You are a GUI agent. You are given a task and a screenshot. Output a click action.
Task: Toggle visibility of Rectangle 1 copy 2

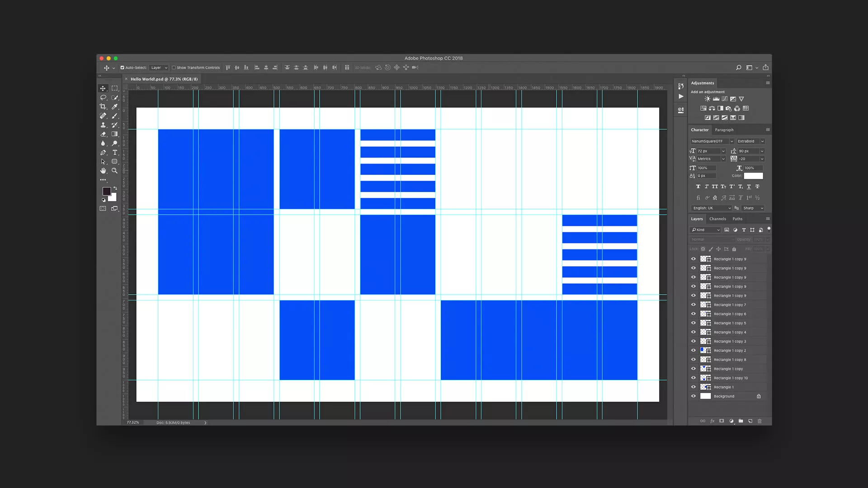click(693, 351)
